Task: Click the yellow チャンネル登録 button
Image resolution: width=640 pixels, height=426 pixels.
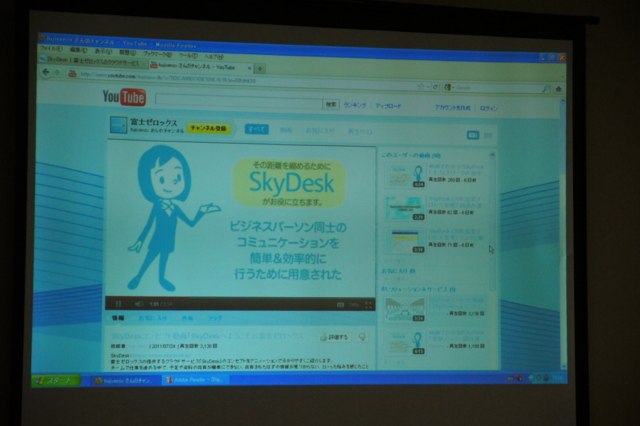Action: tap(209, 128)
